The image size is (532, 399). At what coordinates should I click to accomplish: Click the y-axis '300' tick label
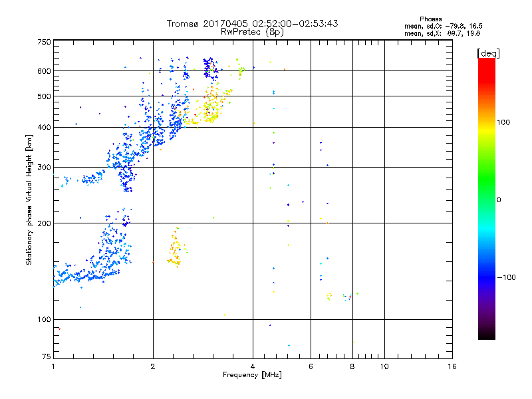[x=44, y=168]
